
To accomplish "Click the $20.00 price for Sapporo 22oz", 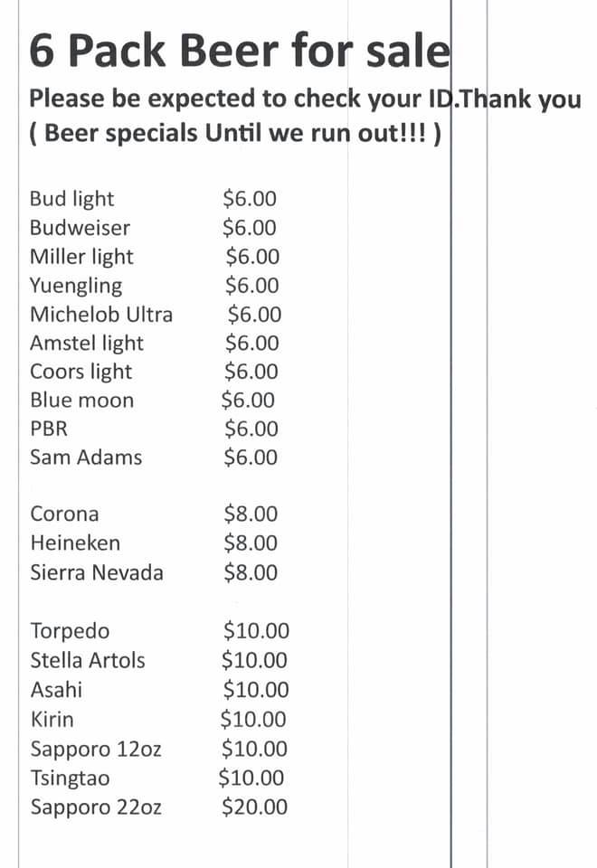I will (x=254, y=807).
